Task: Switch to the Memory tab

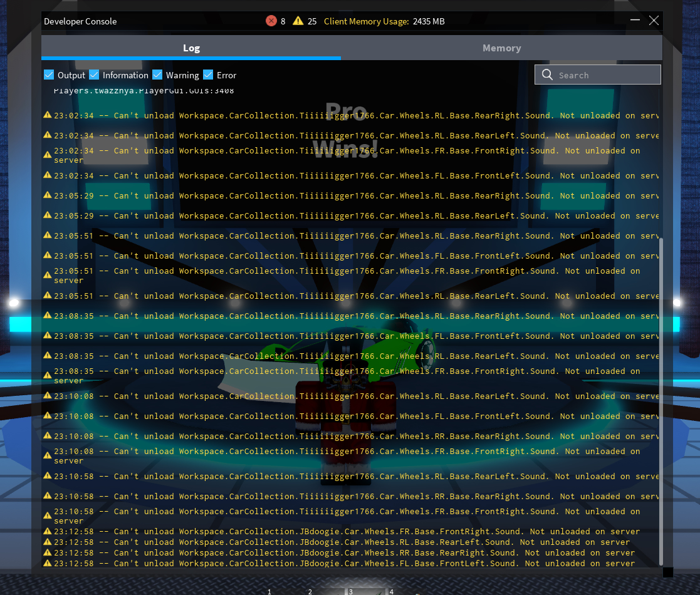Action: (501, 48)
